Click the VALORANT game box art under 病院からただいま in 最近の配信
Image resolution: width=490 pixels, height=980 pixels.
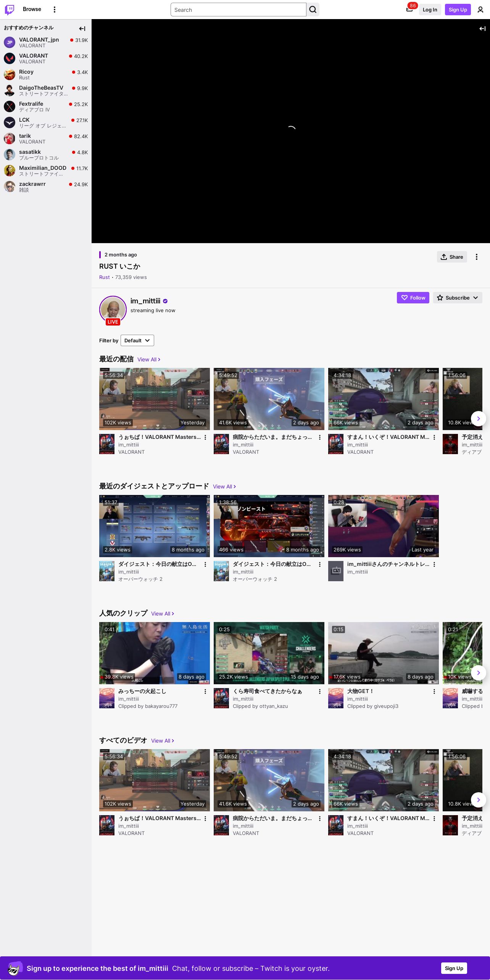221,444
